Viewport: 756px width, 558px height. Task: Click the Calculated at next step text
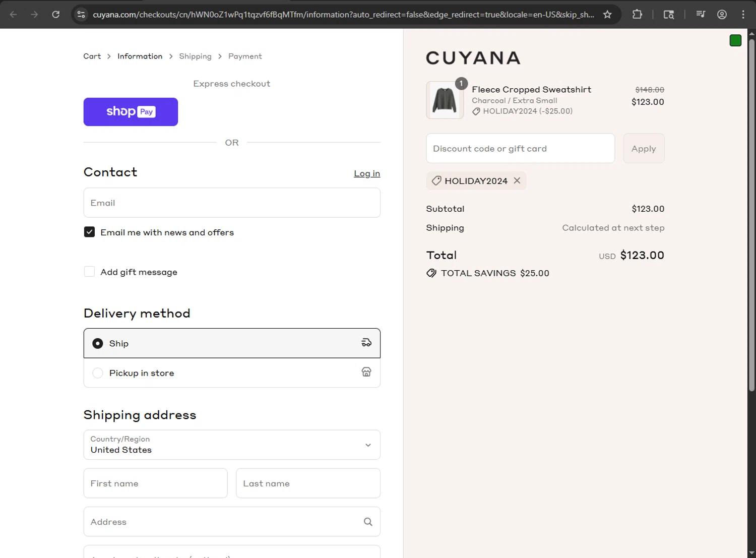coord(613,228)
